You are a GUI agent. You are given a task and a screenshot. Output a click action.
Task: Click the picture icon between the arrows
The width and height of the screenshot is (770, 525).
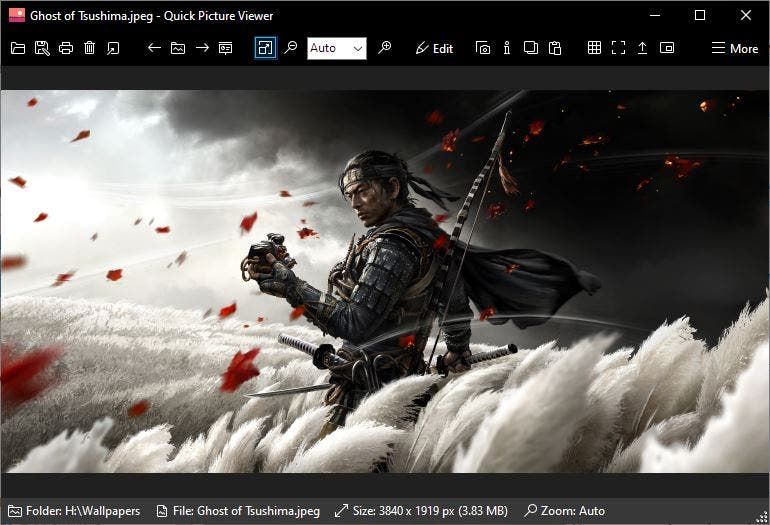click(178, 48)
